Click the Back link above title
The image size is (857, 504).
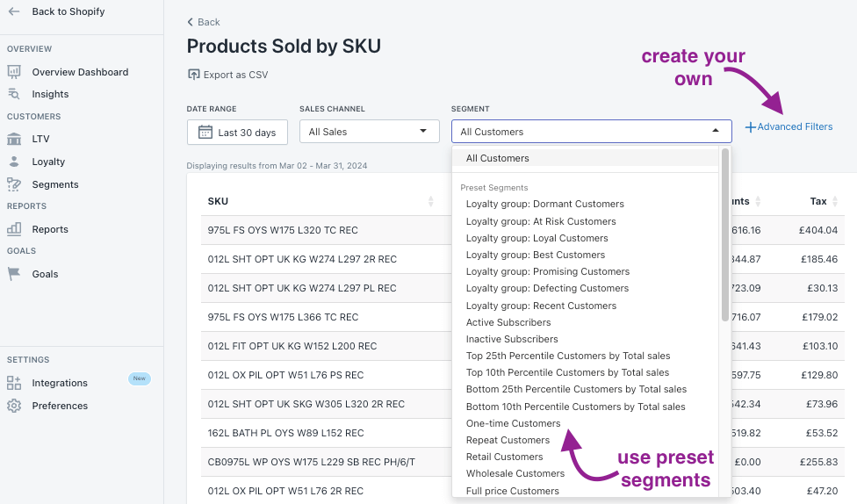pos(209,22)
